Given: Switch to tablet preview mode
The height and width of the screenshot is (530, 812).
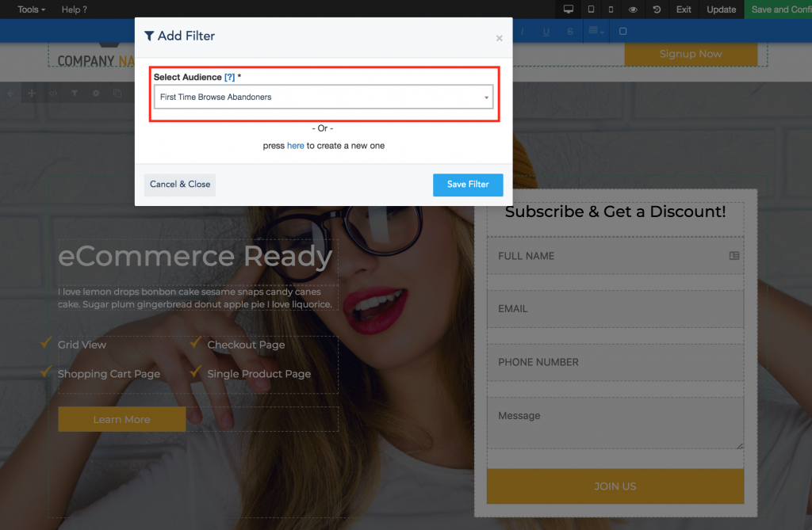Looking at the screenshot, I should click(x=591, y=10).
